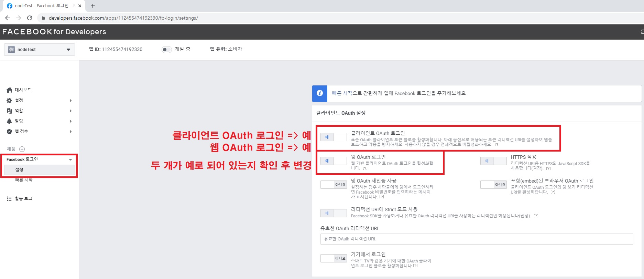This screenshot has width=644, height=279.
Task: Click the 앱 유형: 소비자 text
Action: pos(226,49)
